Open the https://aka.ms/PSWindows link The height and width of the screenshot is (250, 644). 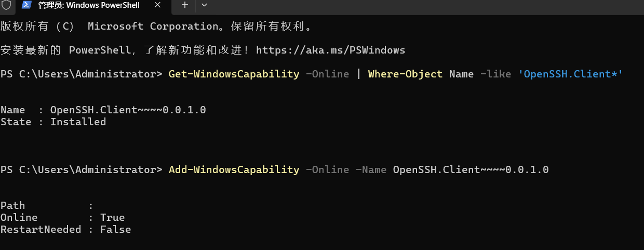pos(330,50)
